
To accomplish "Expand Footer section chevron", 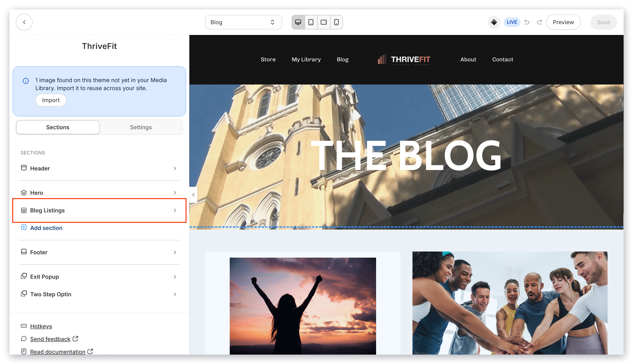I will (x=175, y=252).
